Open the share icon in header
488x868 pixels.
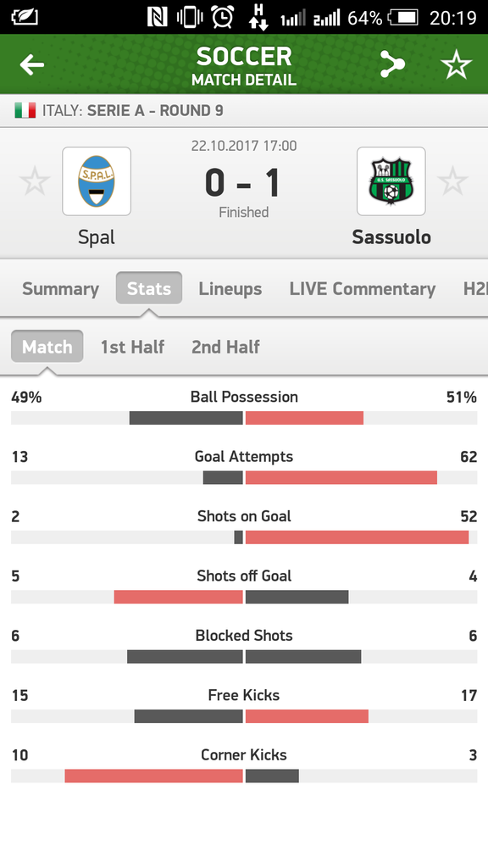pyautogui.click(x=392, y=64)
